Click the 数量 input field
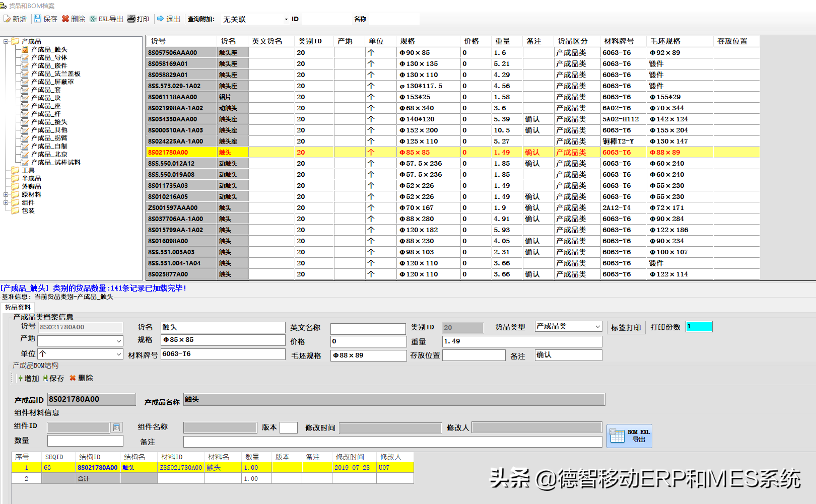 click(85, 441)
